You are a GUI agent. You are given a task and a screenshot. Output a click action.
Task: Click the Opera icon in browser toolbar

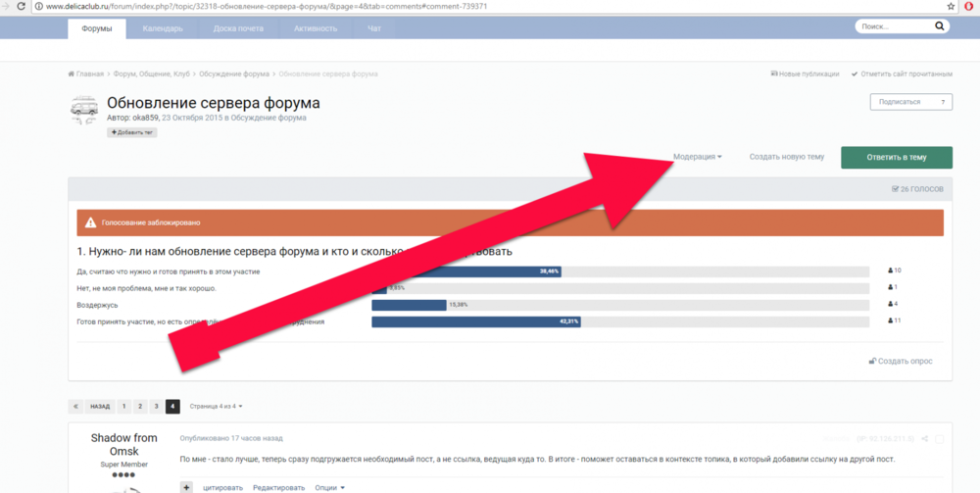968,7
